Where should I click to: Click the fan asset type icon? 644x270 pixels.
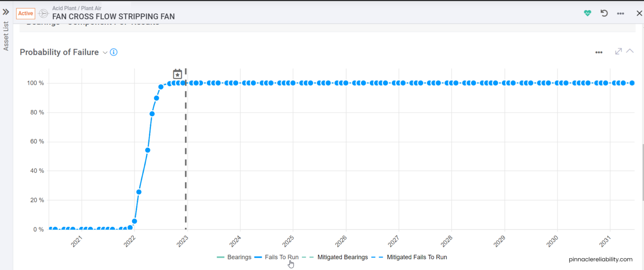coord(43,13)
